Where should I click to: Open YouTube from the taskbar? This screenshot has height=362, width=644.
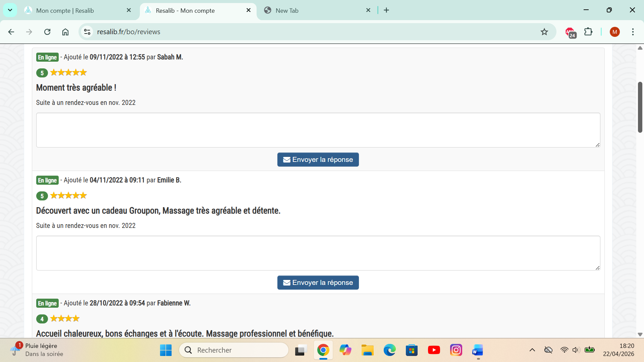434,350
